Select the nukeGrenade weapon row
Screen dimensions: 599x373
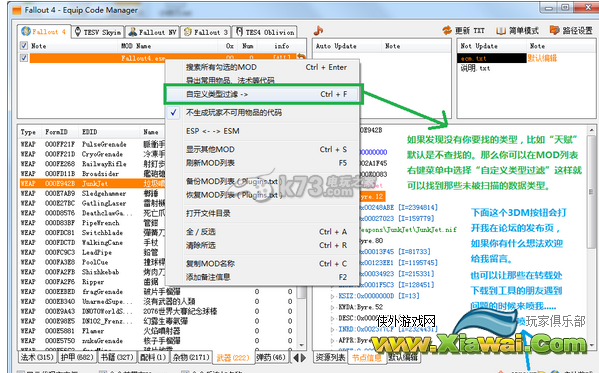pos(159,341)
